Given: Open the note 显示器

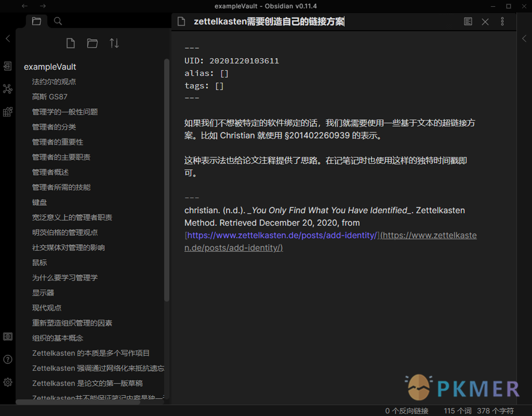Looking at the screenshot, I should (43, 293).
